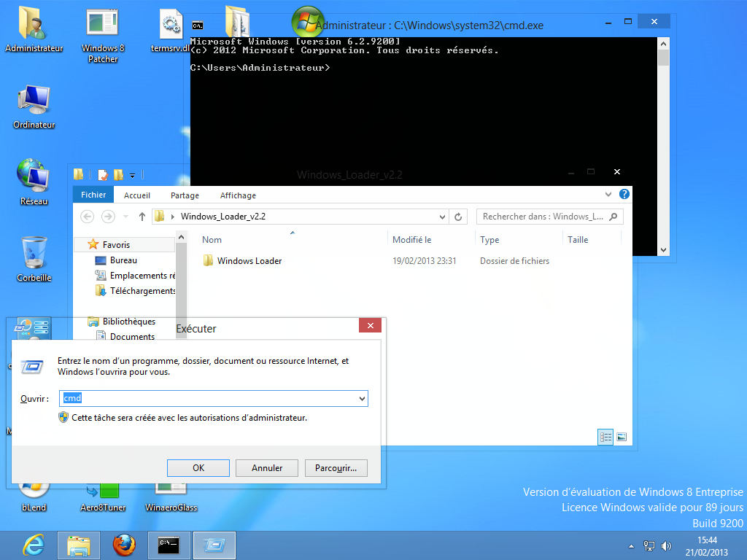Open the Ordinateur desktop icon
This screenshot has height=560, width=747.
(x=34, y=106)
